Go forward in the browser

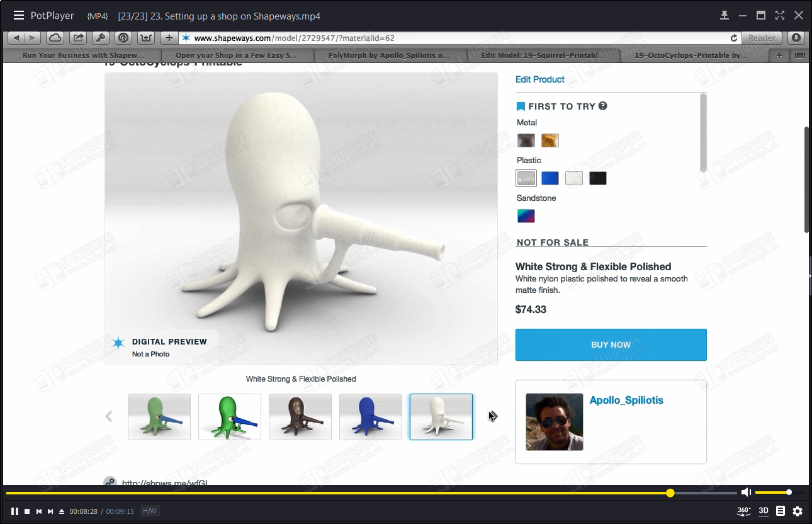[x=33, y=38]
